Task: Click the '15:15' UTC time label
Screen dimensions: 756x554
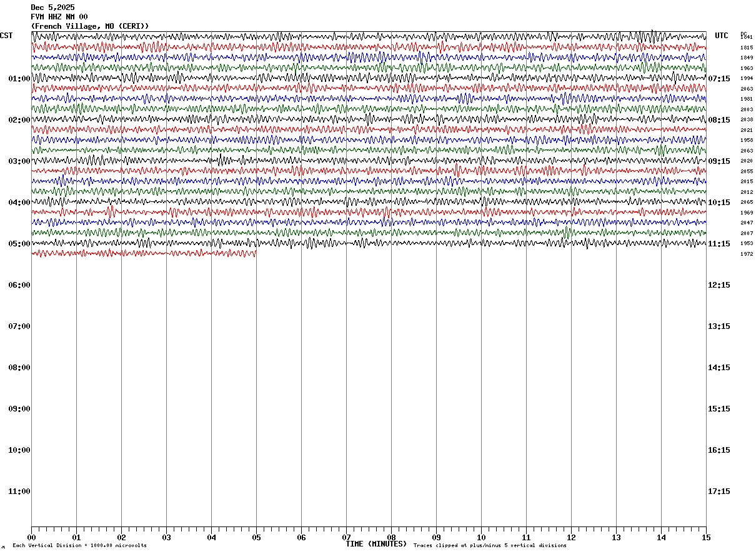Action: tap(719, 409)
